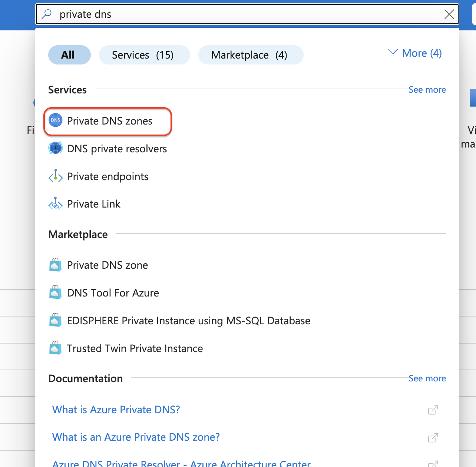Open DNS Tool For Azure item

tap(113, 293)
